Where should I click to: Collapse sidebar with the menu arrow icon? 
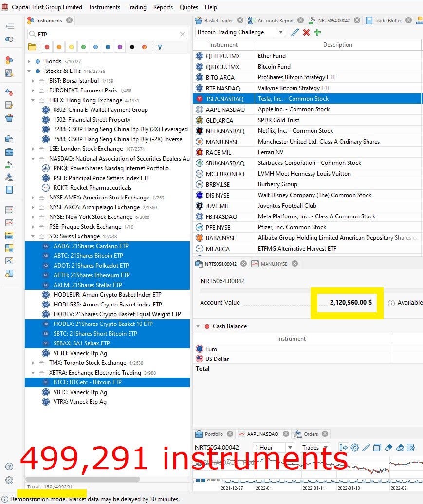coord(10,26)
